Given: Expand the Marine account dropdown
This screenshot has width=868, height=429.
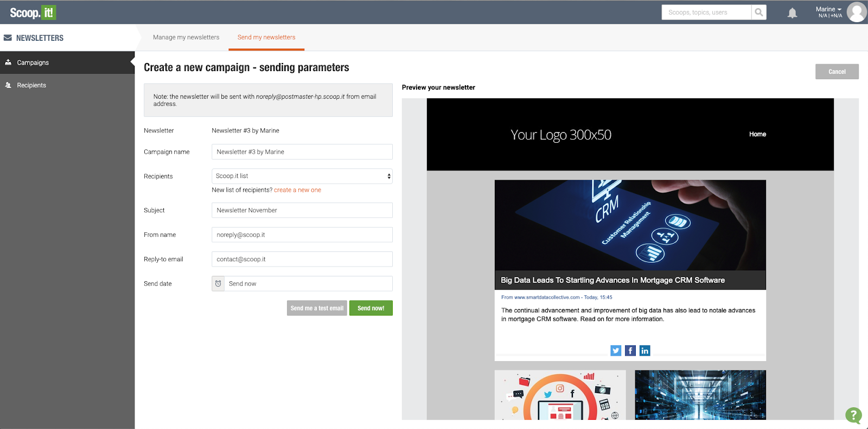Looking at the screenshot, I should (x=829, y=9).
